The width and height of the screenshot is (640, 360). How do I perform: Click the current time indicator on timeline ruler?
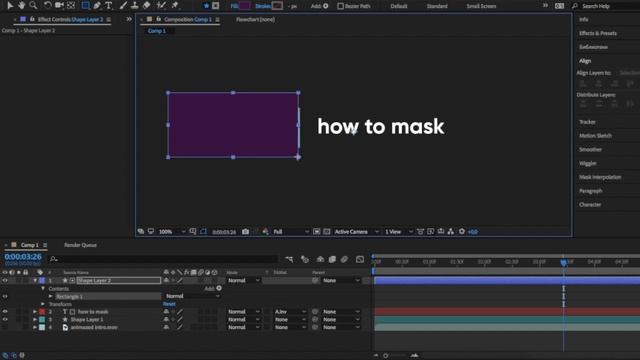pos(564,262)
